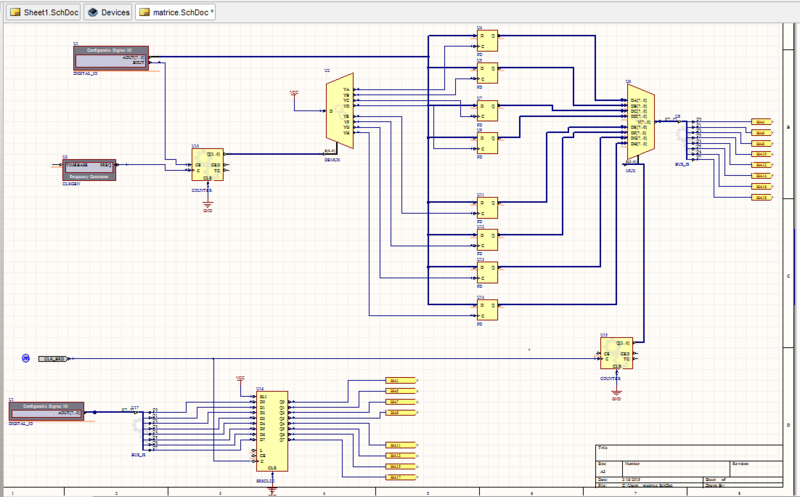Select the upper-left COUNTER component
Image resolution: width=800 pixels, height=497 pixels.
208,166
